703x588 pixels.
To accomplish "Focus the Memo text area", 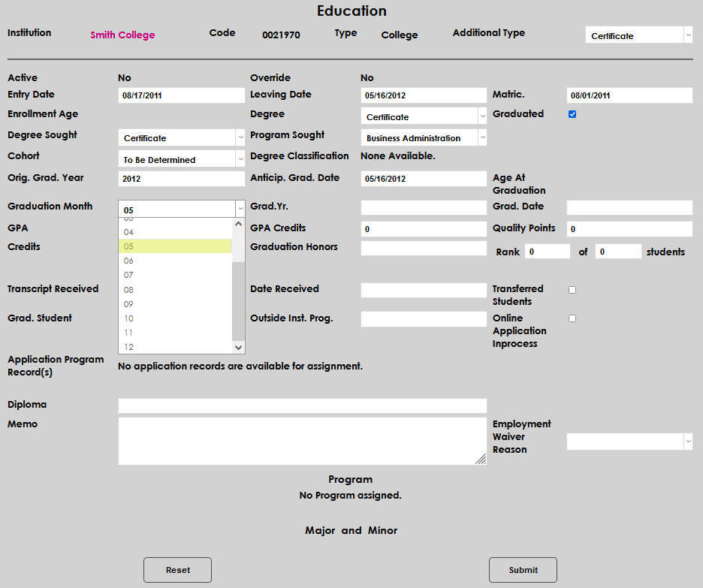I will 302,441.
